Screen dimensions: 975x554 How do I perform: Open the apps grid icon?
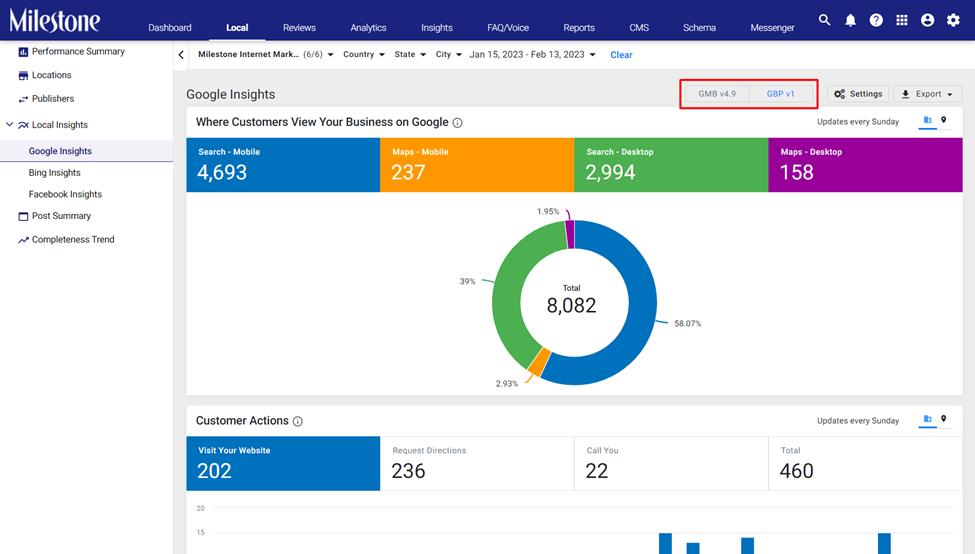pyautogui.click(x=902, y=20)
